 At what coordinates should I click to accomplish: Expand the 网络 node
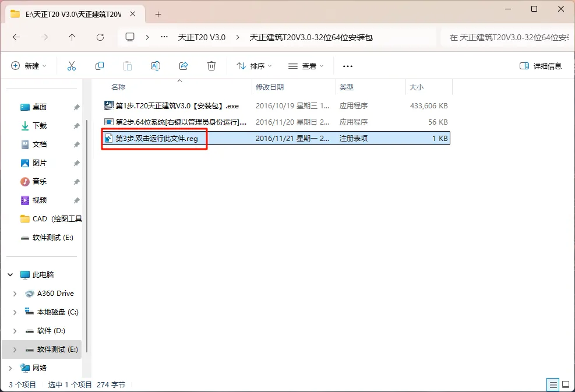[10, 368]
